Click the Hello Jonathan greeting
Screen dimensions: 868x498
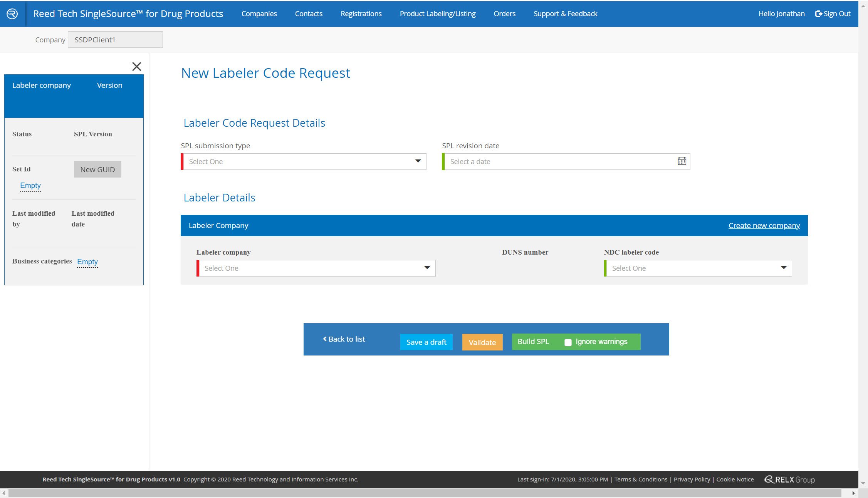pyautogui.click(x=781, y=14)
